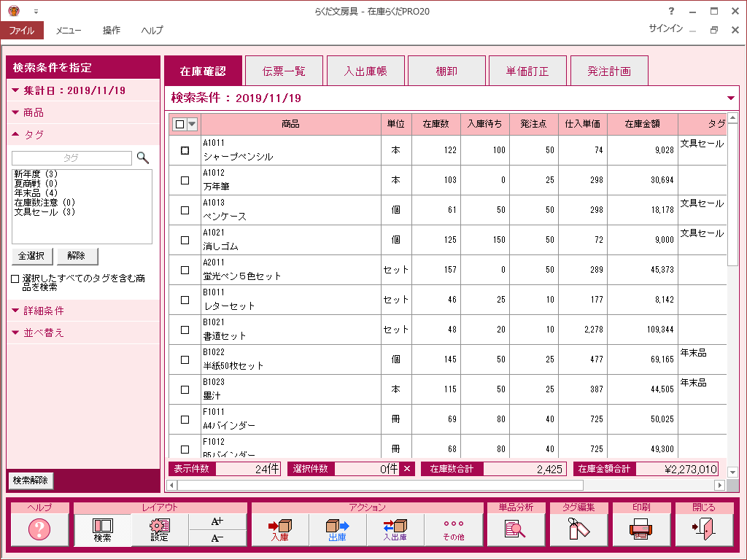The image size is (747, 560).
Task: Click the magnifier icon beside tag search
Action: (x=143, y=157)
